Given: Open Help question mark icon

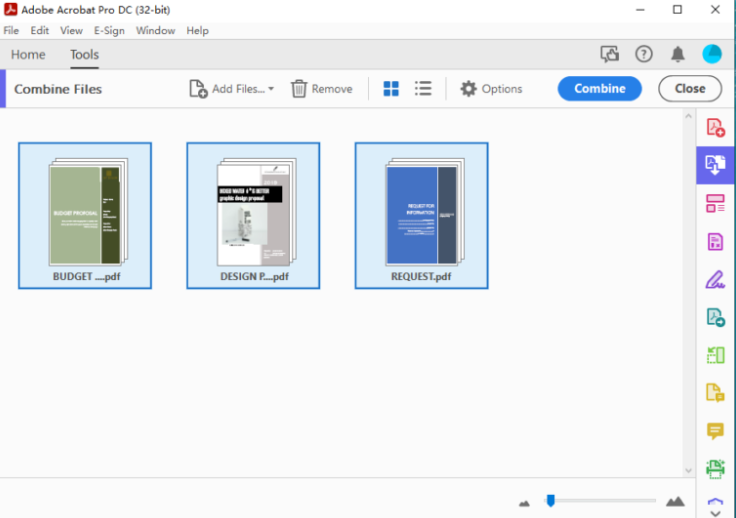Looking at the screenshot, I should [644, 54].
